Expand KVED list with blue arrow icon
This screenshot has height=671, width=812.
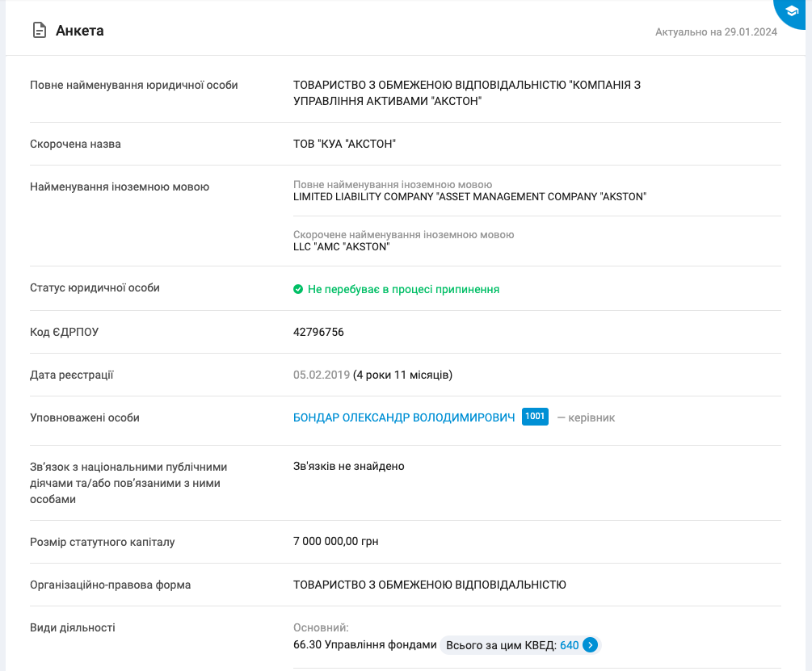pos(591,645)
